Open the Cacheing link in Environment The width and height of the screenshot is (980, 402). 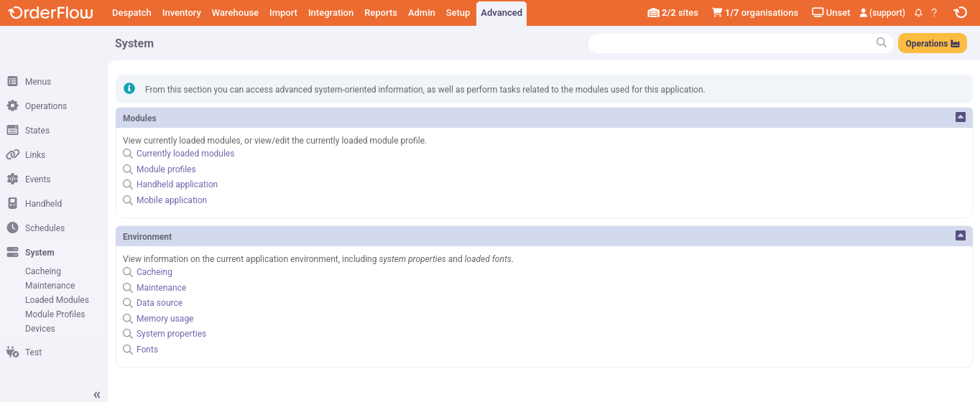pyautogui.click(x=154, y=272)
